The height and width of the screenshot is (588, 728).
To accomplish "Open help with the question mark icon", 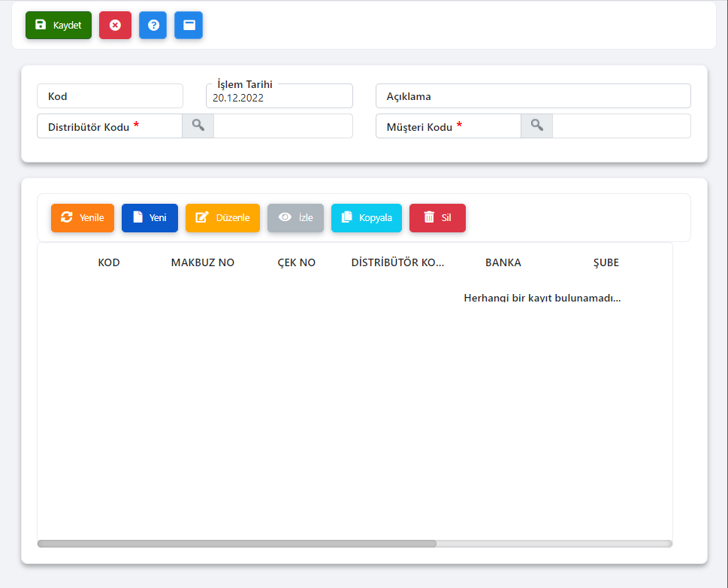I will coord(153,25).
